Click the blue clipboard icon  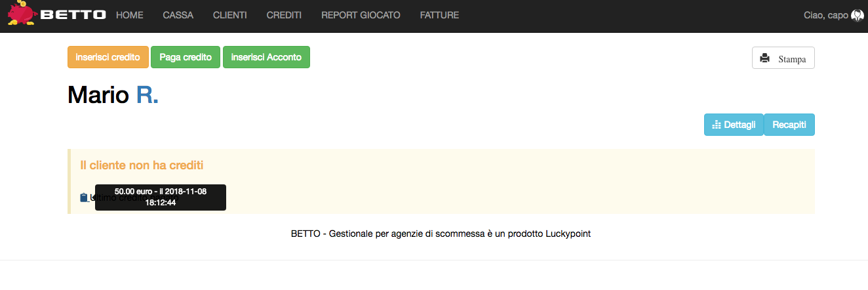84,197
